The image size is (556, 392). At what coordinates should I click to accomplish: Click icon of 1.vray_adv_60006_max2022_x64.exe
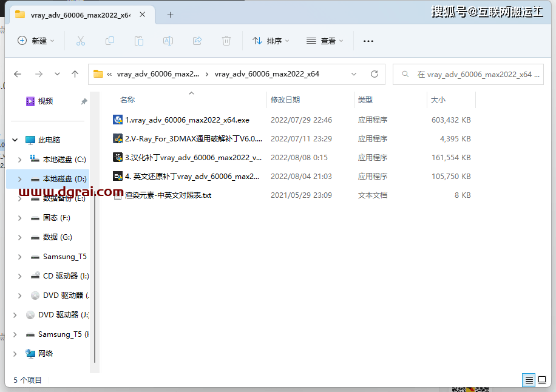(118, 120)
